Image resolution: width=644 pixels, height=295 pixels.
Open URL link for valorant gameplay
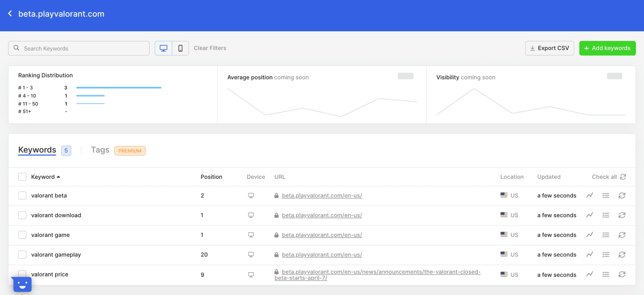[x=322, y=254]
